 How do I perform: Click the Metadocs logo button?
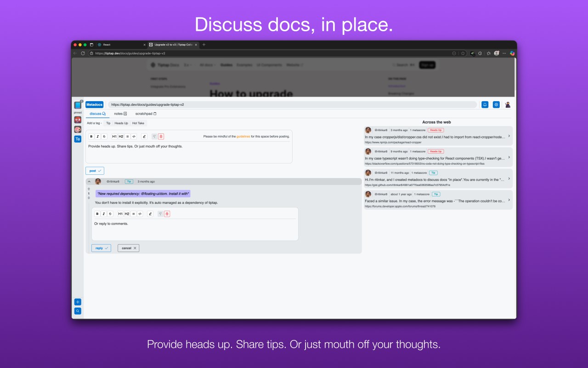94,105
